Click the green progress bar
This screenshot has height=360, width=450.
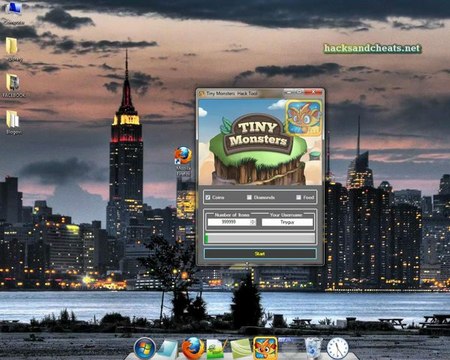(260, 238)
